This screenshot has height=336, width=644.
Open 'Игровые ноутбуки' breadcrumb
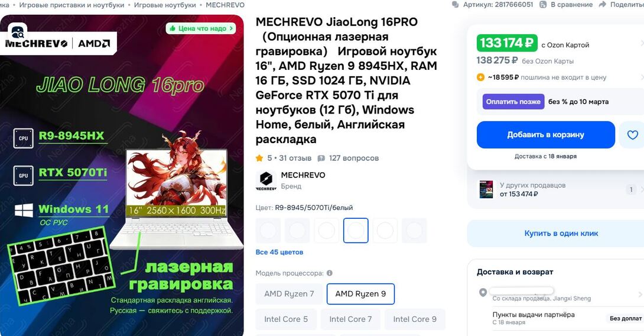click(165, 5)
